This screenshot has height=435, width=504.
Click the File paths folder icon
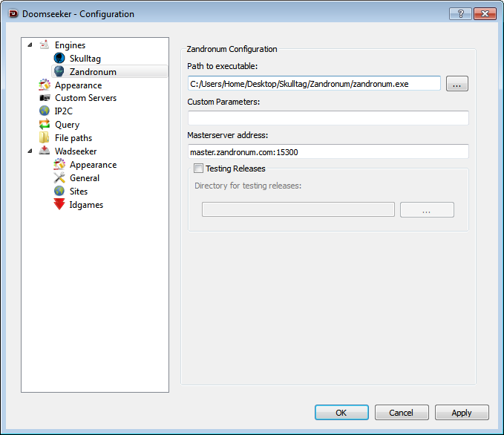pyautogui.click(x=45, y=137)
